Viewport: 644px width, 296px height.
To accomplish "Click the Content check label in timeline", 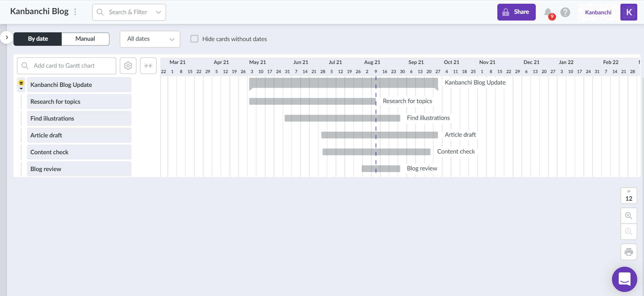I will [x=456, y=152].
